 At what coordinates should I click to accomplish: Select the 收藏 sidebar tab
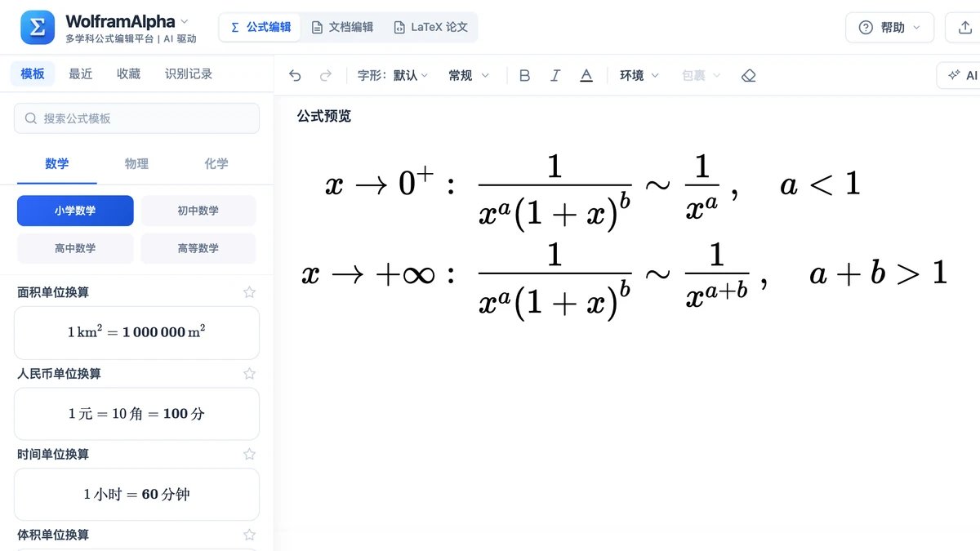[x=128, y=73]
